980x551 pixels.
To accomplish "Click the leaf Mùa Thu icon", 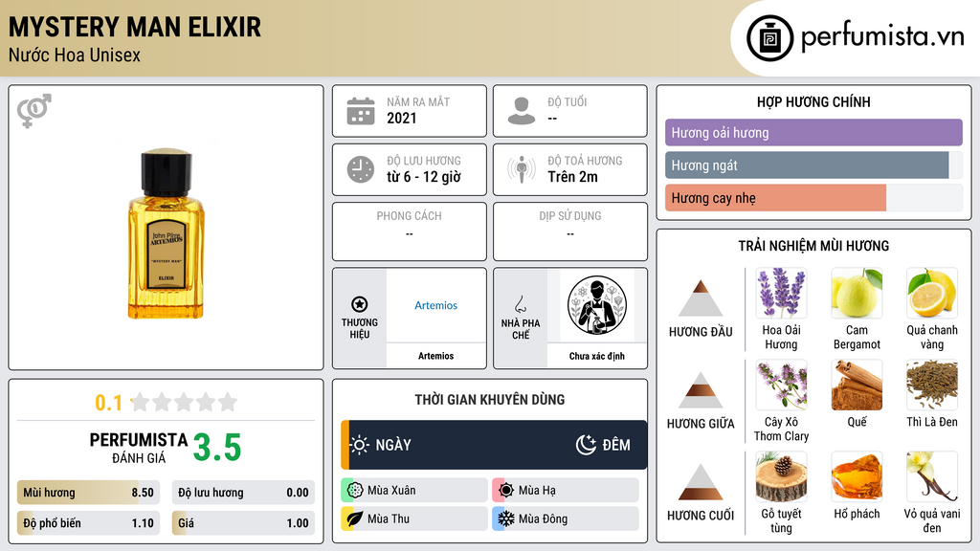I will coord(355,518).
